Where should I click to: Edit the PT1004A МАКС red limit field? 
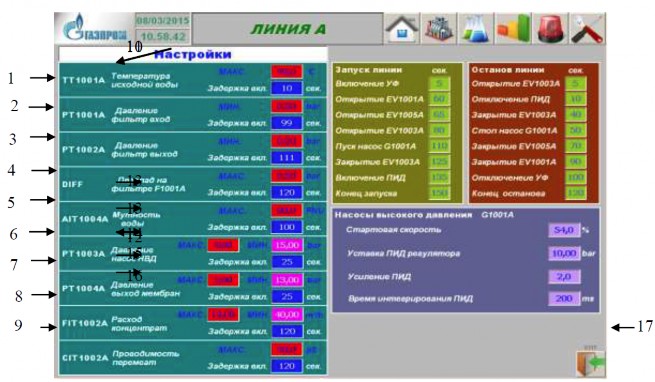pyautogui.click(x=223, y=280)
